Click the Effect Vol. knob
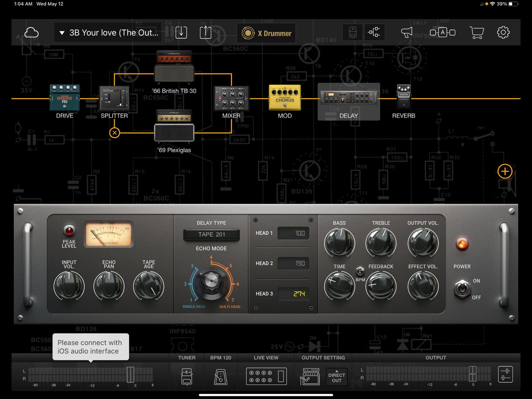This screenshot has height=399, width=532. (423, 286)
